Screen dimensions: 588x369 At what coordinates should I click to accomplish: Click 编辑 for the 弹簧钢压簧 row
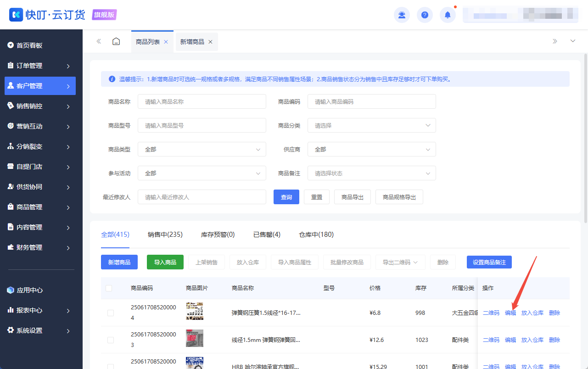(510, 313)
